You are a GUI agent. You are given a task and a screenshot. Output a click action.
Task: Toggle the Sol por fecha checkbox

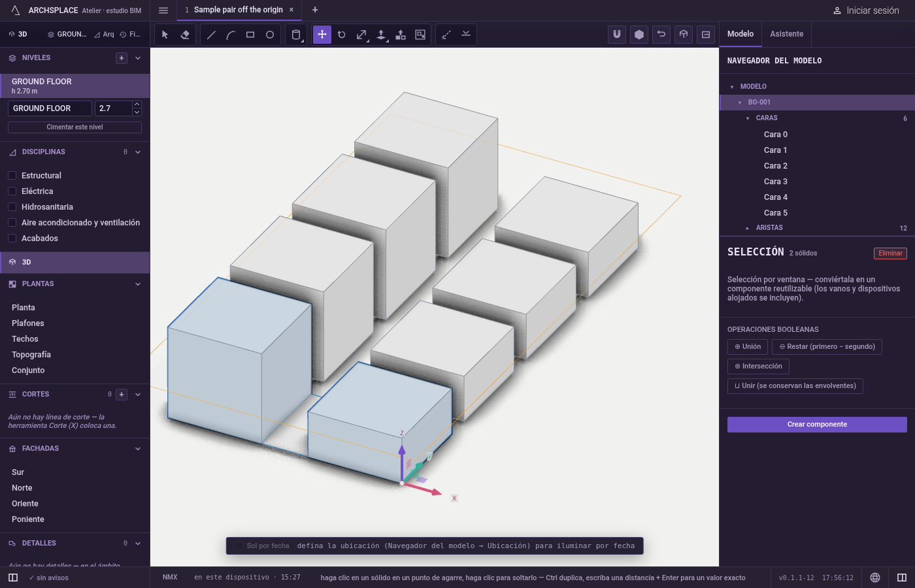(239, 546)
